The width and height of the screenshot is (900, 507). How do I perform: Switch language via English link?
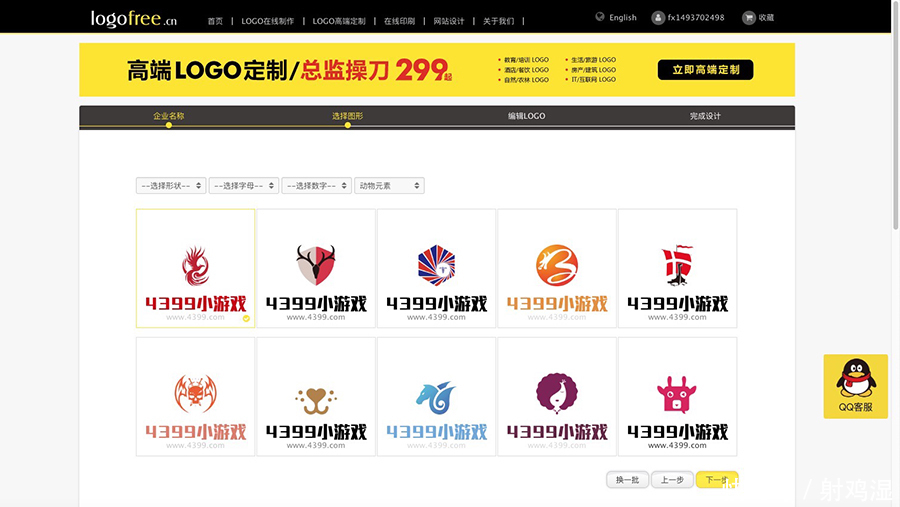click(x=623, y=17)
